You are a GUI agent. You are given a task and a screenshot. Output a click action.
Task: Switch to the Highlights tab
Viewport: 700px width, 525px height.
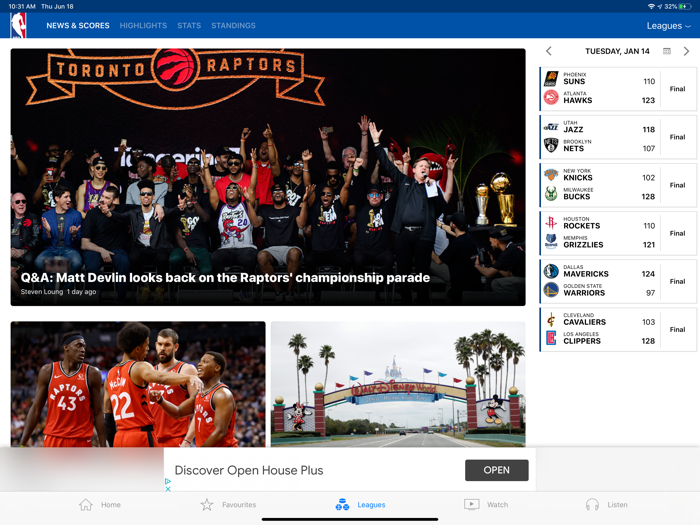(x=143, y=26)
